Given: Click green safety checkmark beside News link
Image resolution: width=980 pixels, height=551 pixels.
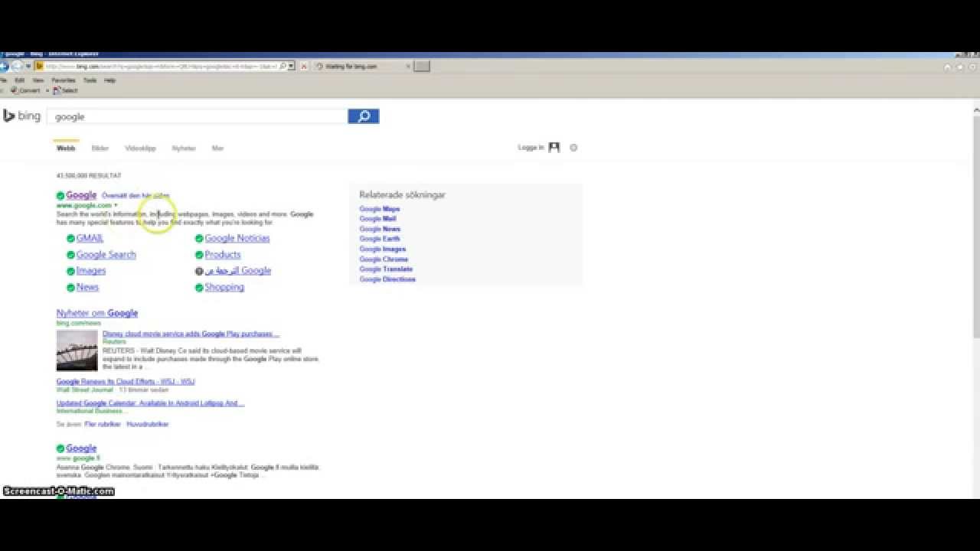Looking at the screenshot, I should pyautogui.click(x=70, y=288).
